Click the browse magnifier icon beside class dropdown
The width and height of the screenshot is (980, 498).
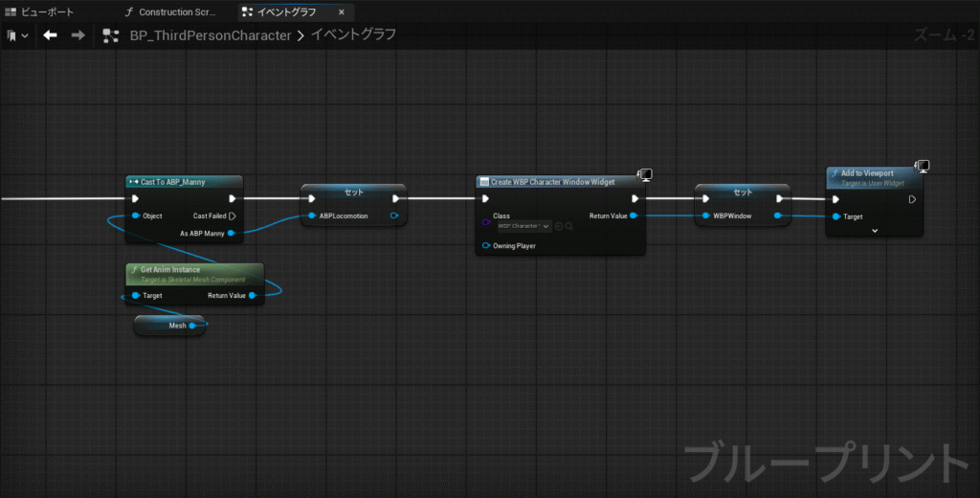tap(569, 226)
